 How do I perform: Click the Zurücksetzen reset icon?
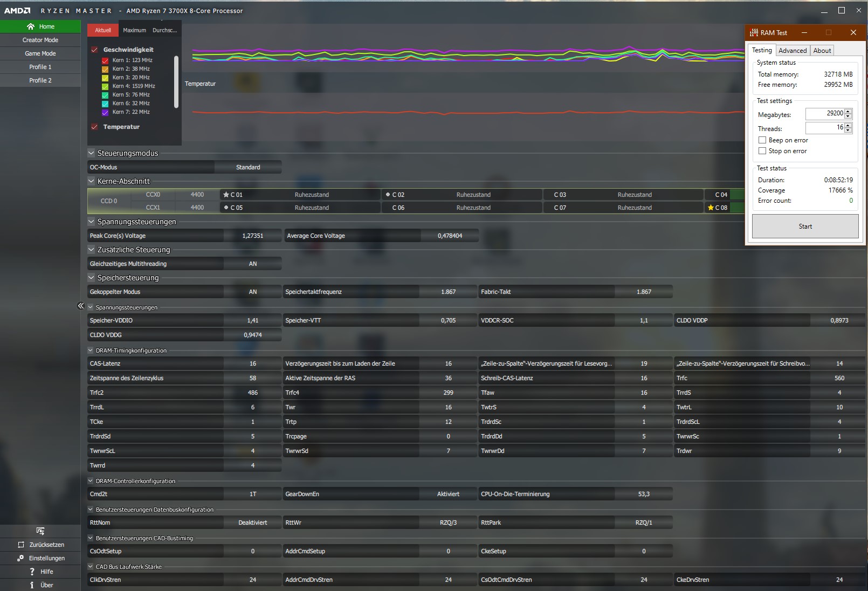[21, 545]
